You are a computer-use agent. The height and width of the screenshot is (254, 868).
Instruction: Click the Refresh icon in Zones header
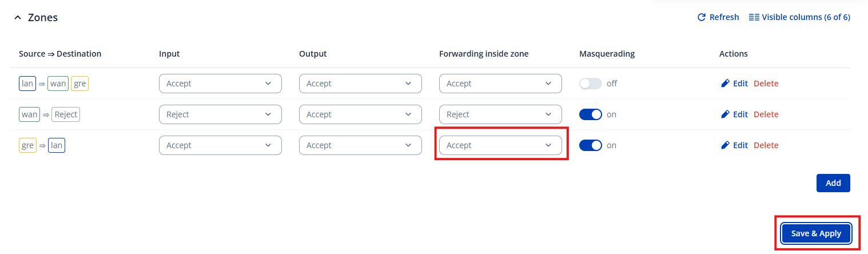pos(702,18)
